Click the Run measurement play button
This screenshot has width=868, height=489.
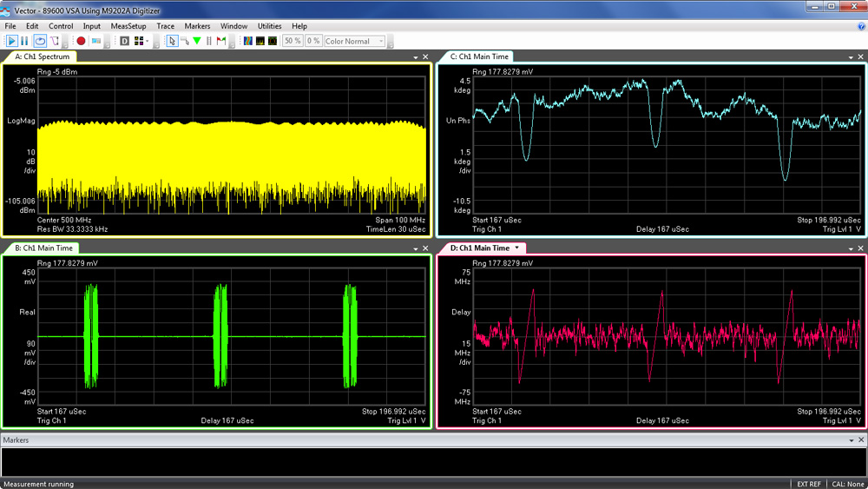point(12,41)
